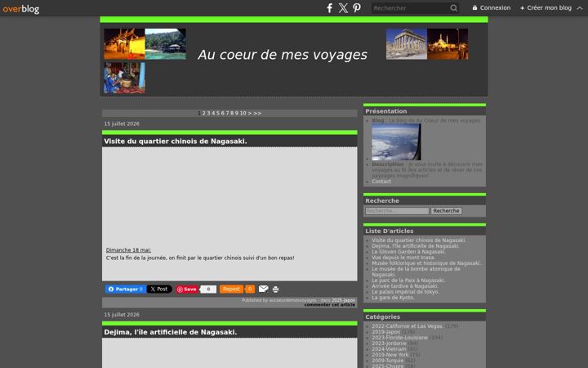Go to page 10 in pagination
The image size is (588, 368).
[243, 113]
